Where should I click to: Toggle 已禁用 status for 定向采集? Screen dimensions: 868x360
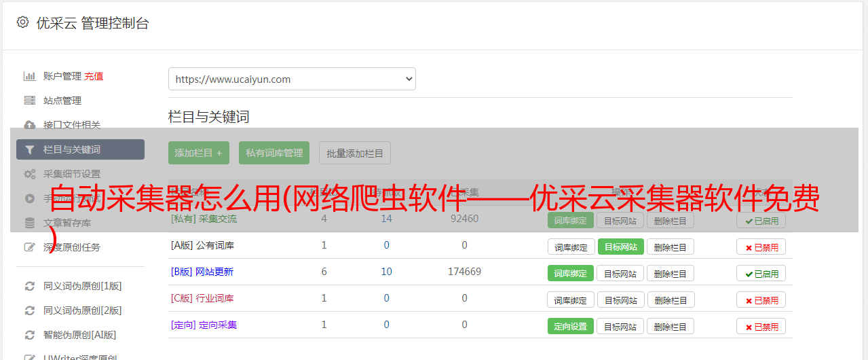(761, 326)
